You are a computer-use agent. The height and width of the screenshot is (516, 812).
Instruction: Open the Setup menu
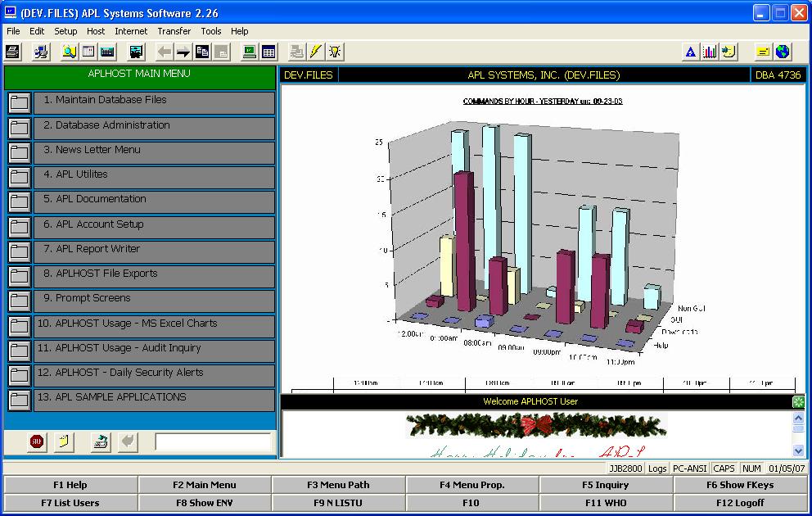coord(65,31)
